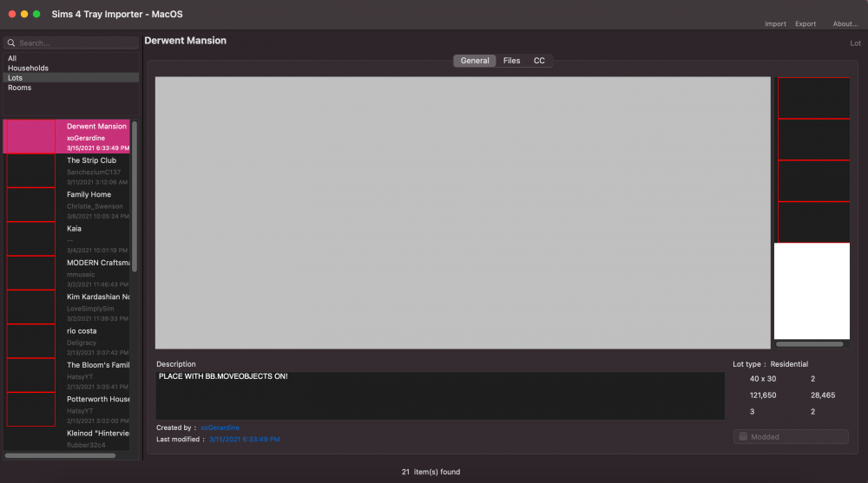Select the Lots category
Viewport: 868px width, 483px height.
pos(71,78)
